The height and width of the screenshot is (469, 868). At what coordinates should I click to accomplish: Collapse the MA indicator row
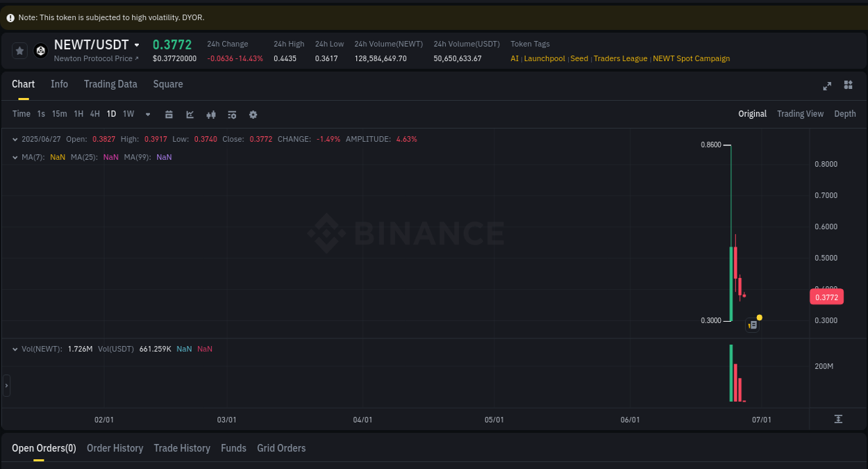click(14, 157)
